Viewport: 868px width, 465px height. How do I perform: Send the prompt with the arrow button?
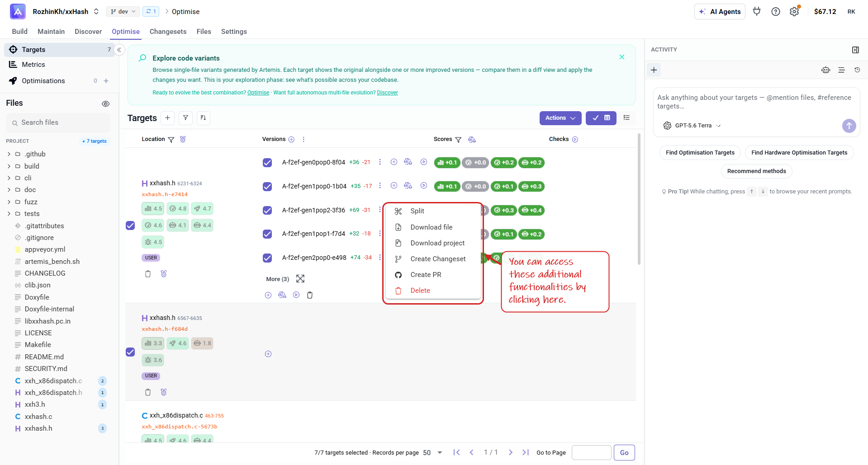[849, 126]
